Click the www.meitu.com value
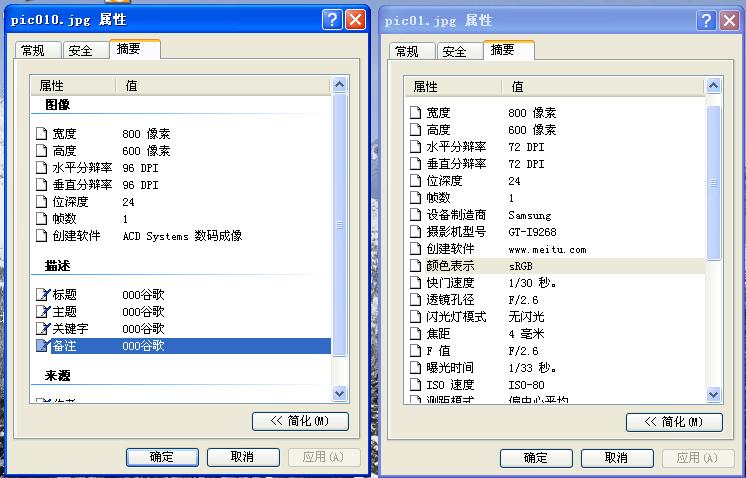The image size is (746, 478). click(547, 249)
